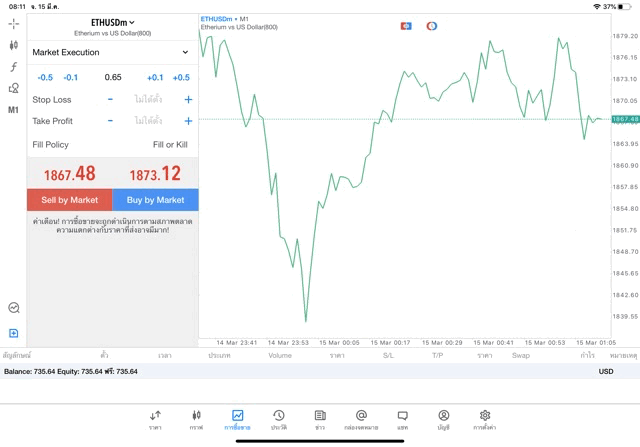
Task: Tap the Swap column header
Action: 521,356
